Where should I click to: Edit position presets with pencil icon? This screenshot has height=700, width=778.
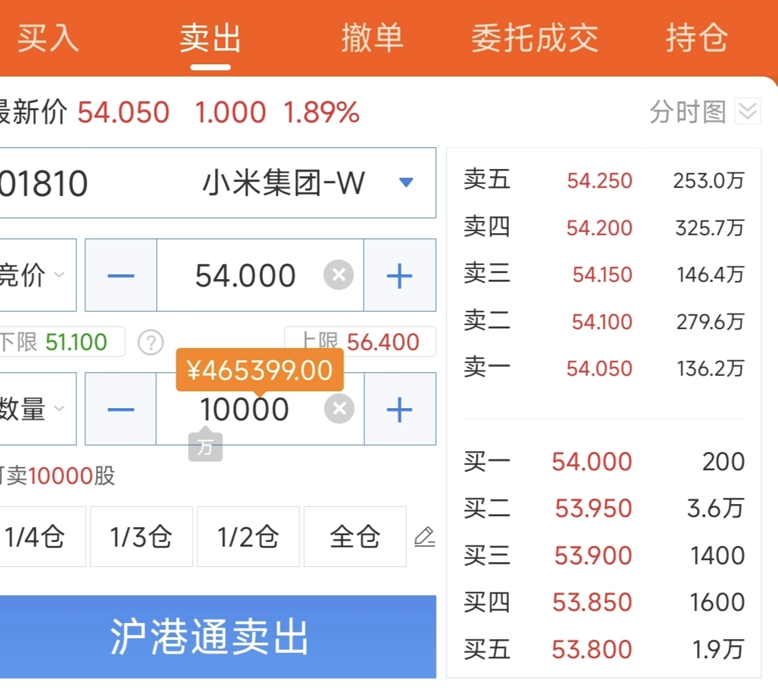click(424, 536)
